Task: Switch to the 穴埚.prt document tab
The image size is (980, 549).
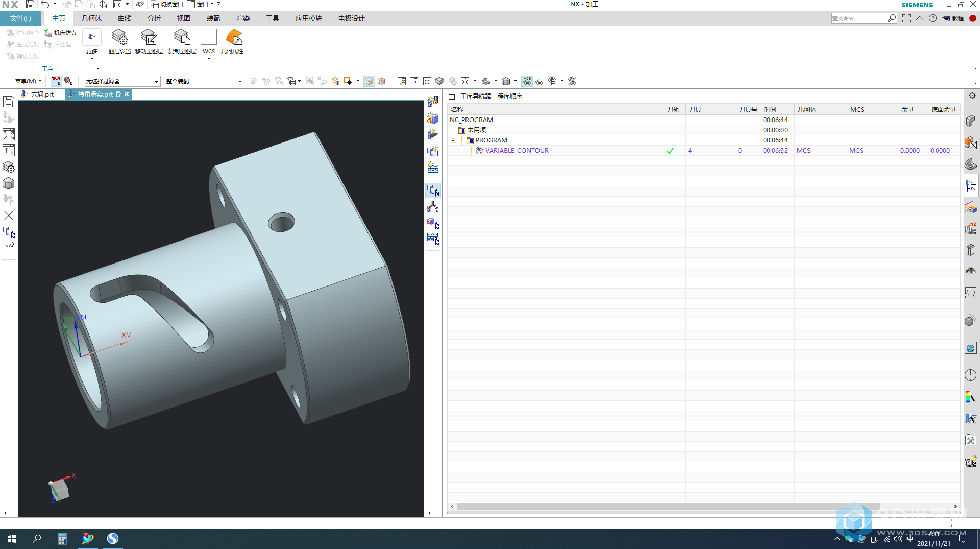Action: pyautogui.click(x=38, y=94)
